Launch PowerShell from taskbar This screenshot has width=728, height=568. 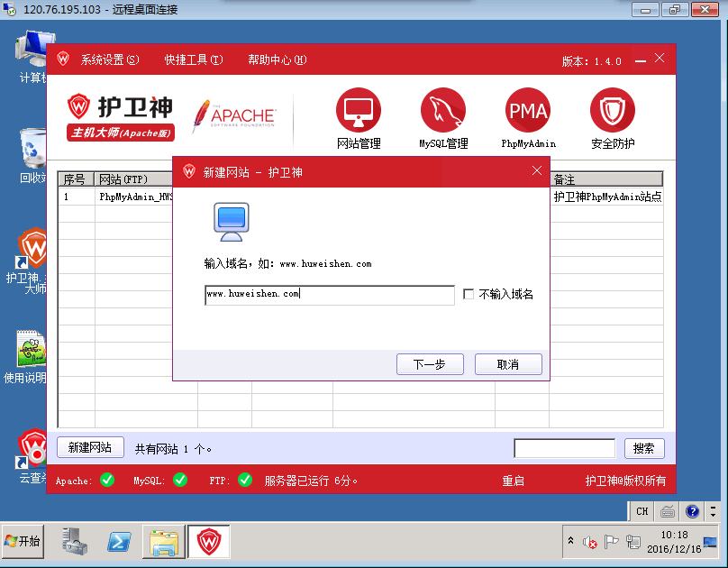point(119,541)
